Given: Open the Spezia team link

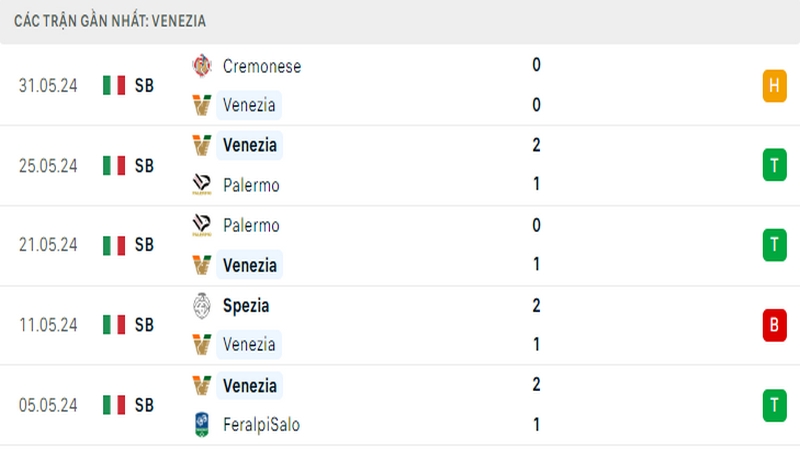Looking at the screenshot, I should coord(246,306).
